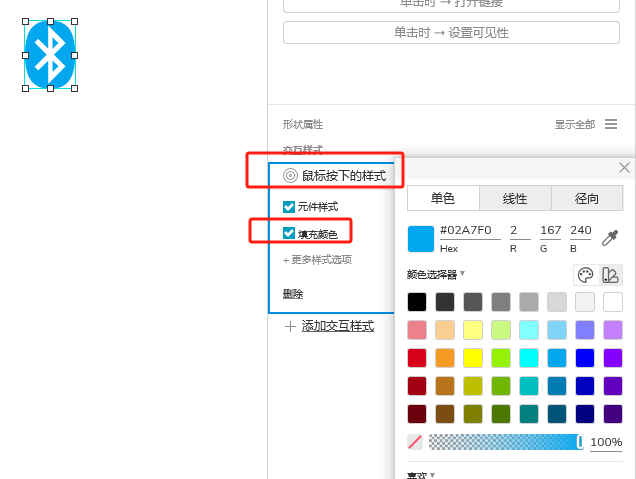
Task: Pick the medium gray swatch
Action: point(501,302)
